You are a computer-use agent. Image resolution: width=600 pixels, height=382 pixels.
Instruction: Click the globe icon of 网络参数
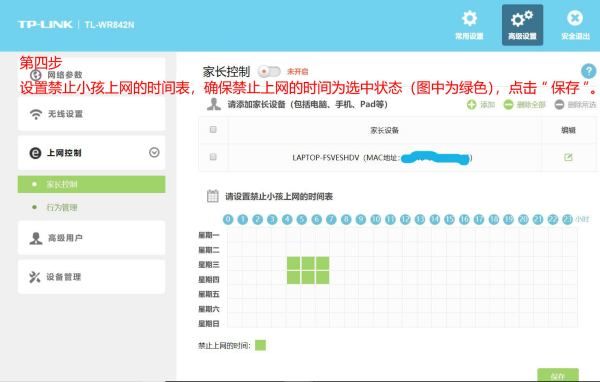(x=36, y=75)
